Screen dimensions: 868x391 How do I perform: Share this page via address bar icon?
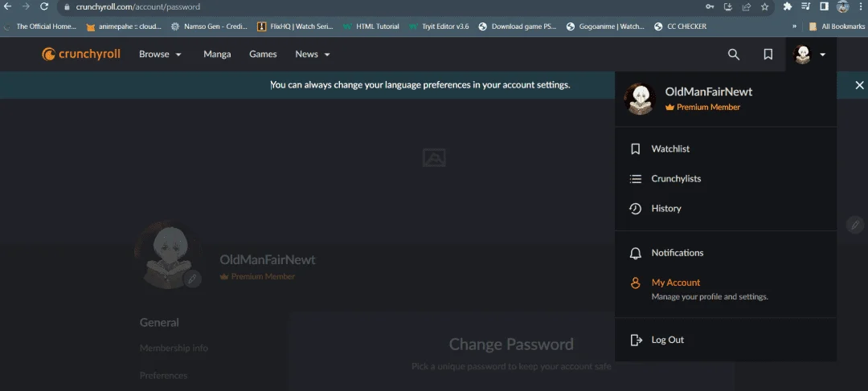746,6
